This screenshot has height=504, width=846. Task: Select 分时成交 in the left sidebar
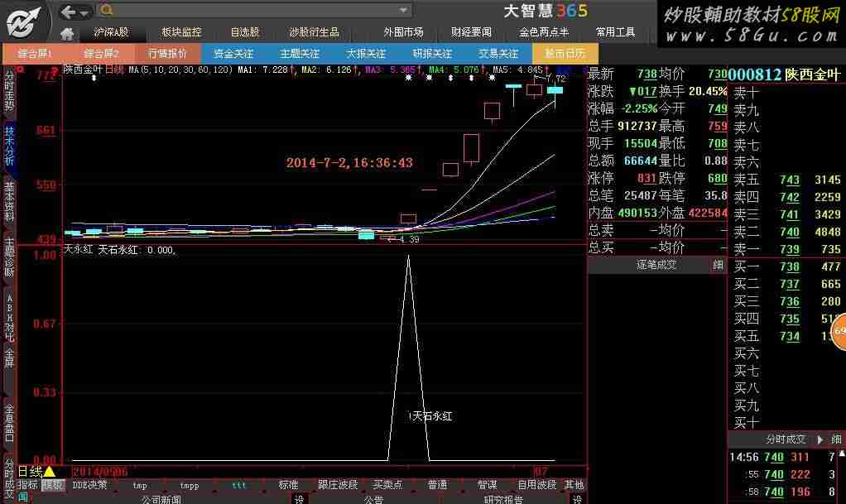[9, 478]
